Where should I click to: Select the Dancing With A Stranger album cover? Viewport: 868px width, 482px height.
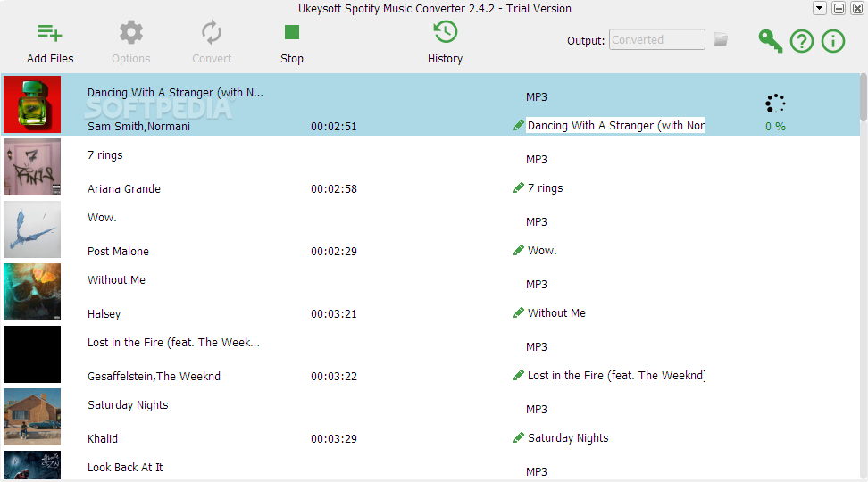click(x=32, y=104)
